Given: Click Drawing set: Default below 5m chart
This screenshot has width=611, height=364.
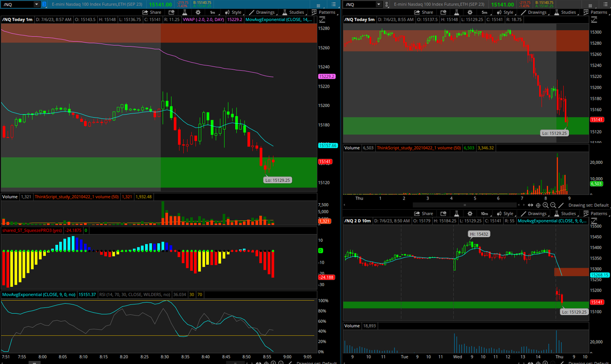Looking at the screenshot, I should [x=588, y=205].
